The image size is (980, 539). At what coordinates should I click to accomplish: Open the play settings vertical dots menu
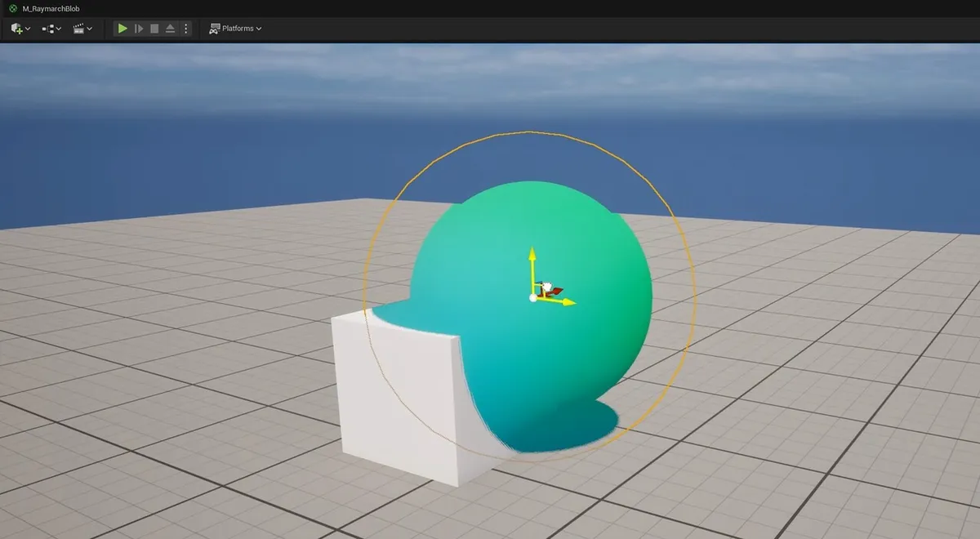point(186,28)
